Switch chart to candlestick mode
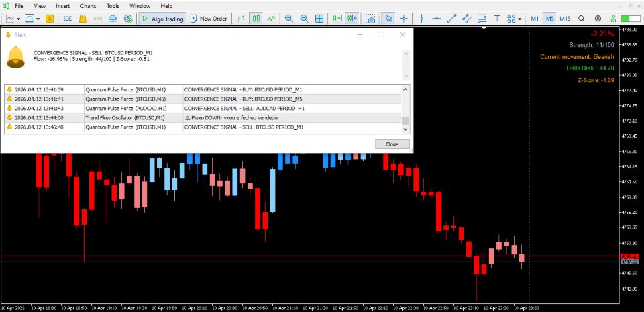 [x=256, y=19]
